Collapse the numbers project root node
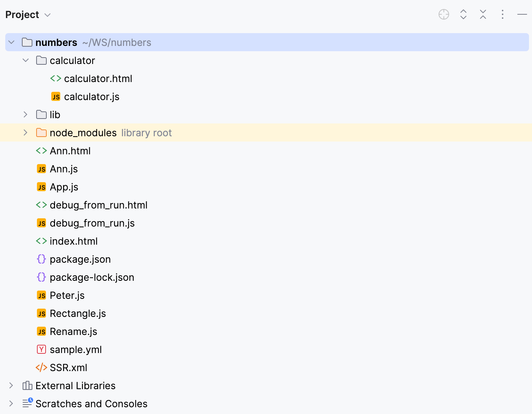The width and height of the screenshot is (532, 414). [x=11, y=42]
